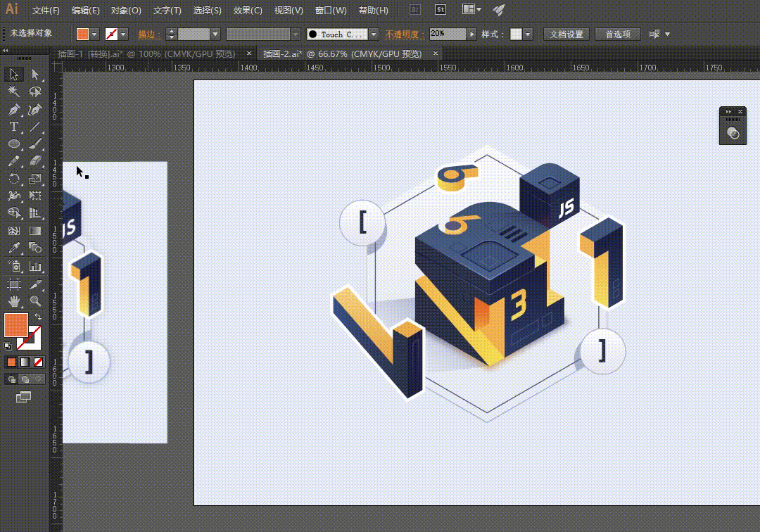Open the 文字(T) menu
The height and width of the screenshot is (532, 760).
[x=167, y=10]
